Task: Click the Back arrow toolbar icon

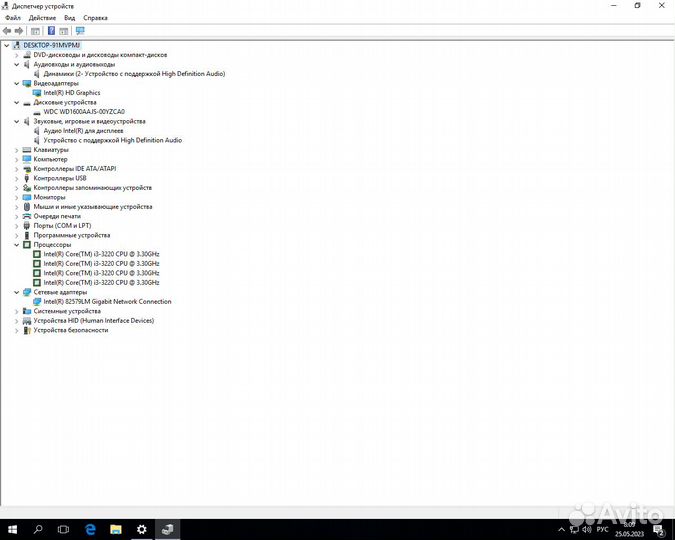Action: click(x=7, y=31)
